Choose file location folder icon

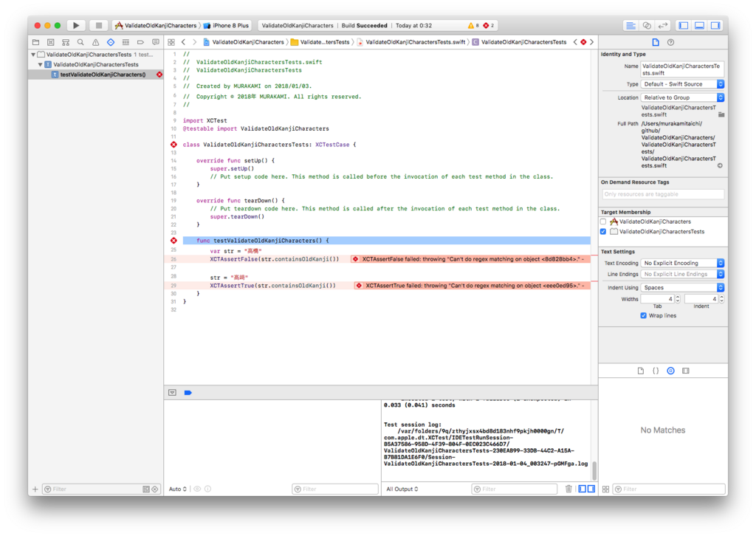pyautogui.click(x=721, y=114)
